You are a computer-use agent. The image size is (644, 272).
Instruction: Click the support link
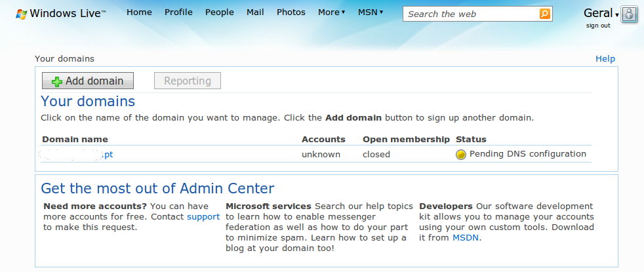tap(203, 216)
